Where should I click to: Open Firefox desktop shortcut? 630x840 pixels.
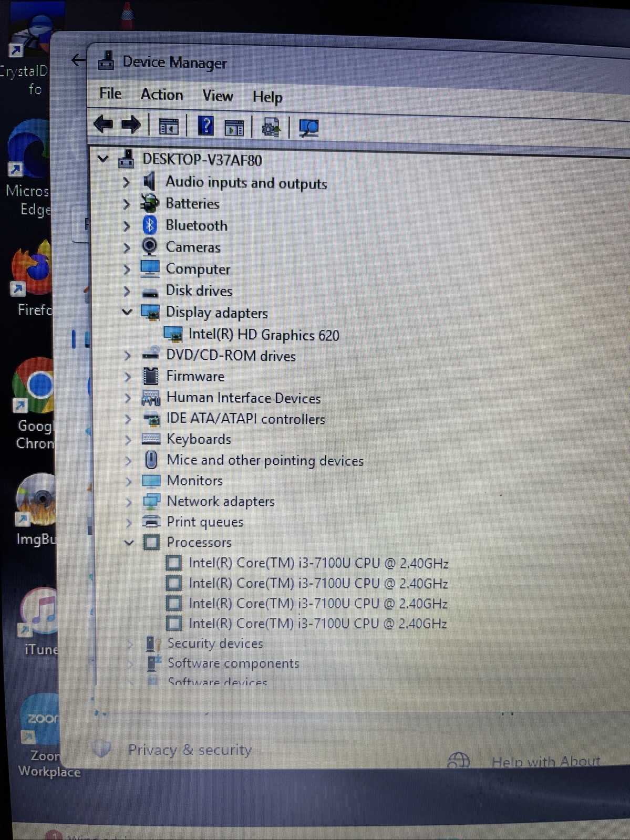point(33,279)
